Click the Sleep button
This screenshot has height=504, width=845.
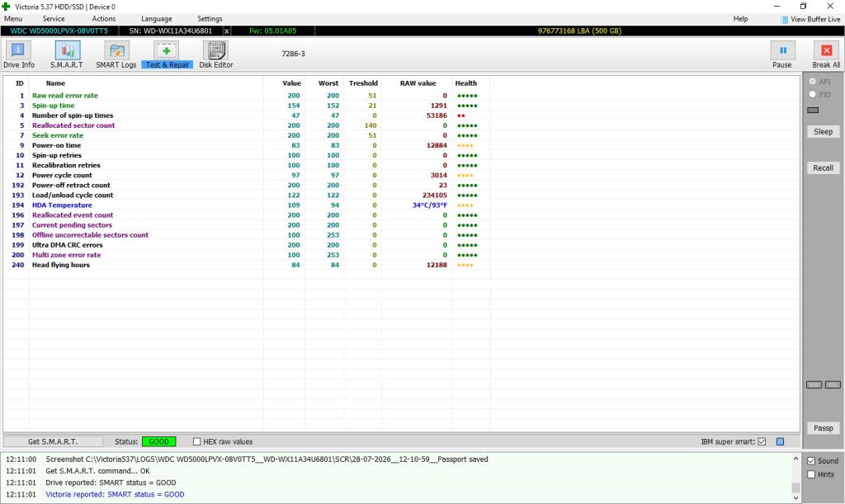(x=823, y=131)
